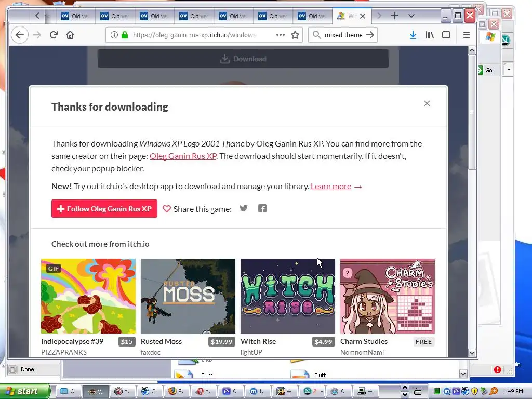Click the Follow Oleg Ganin Rus XP button
The width and height of the screenshot is (532, 399).
[x=104, y=209]
